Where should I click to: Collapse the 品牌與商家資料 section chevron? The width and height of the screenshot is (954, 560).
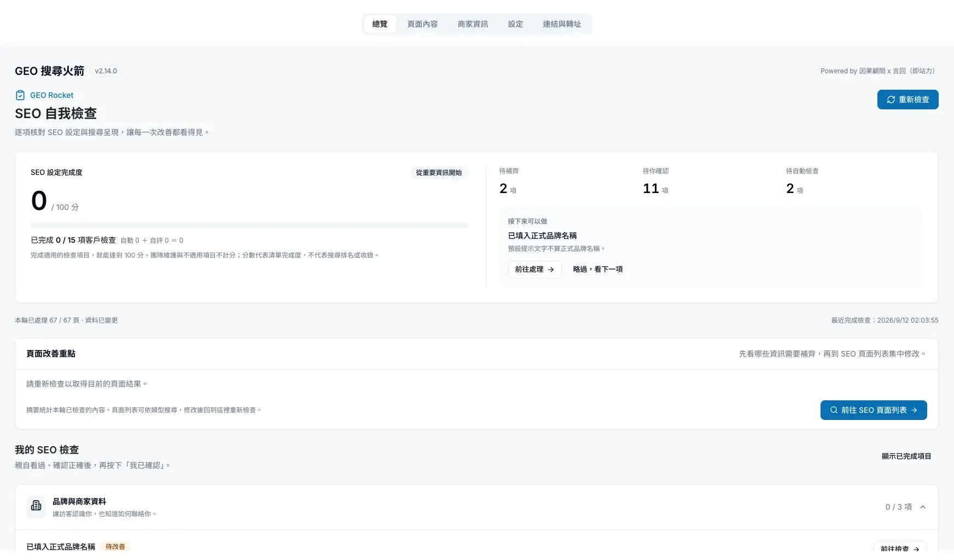point(923,507)
